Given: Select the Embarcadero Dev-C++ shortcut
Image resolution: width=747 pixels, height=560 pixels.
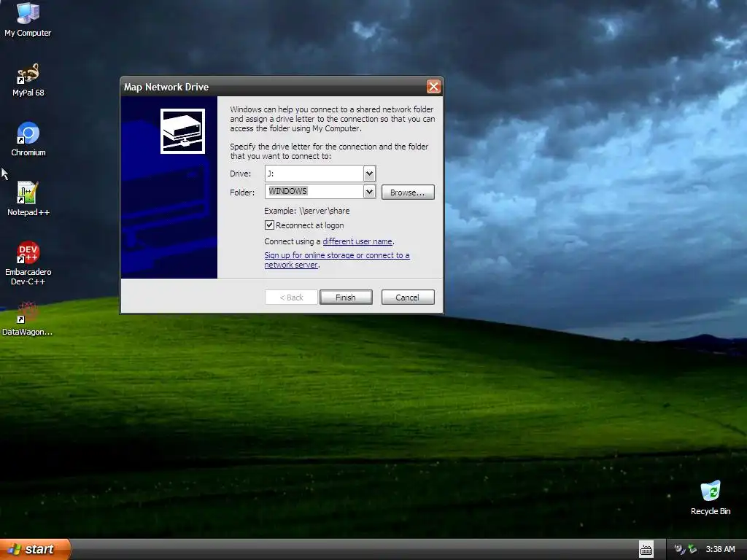Looking at the screenshot, I should 28,262.
